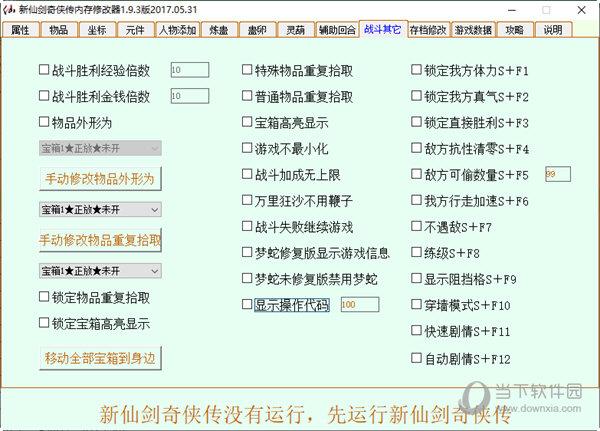The width and height of the screenshot is (600, 431).
Task: Enable 不遇敌S+F7 checkbox
Action: click(416, 226)
